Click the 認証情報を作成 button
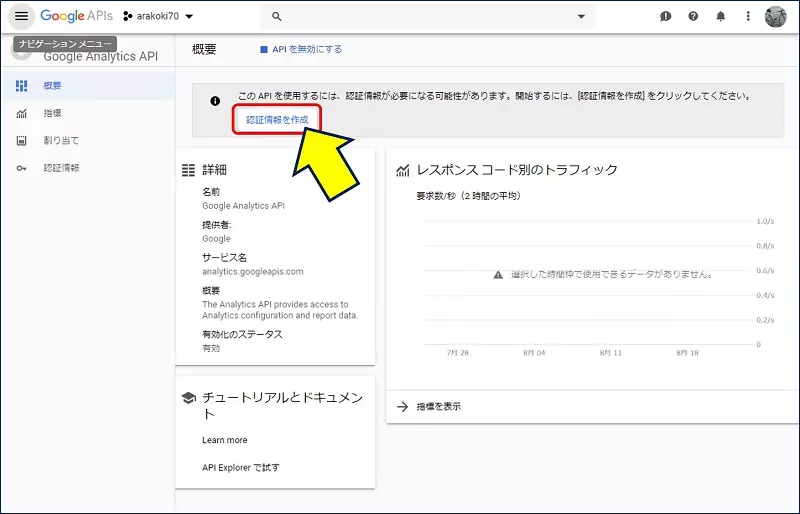 coord(277,120)
